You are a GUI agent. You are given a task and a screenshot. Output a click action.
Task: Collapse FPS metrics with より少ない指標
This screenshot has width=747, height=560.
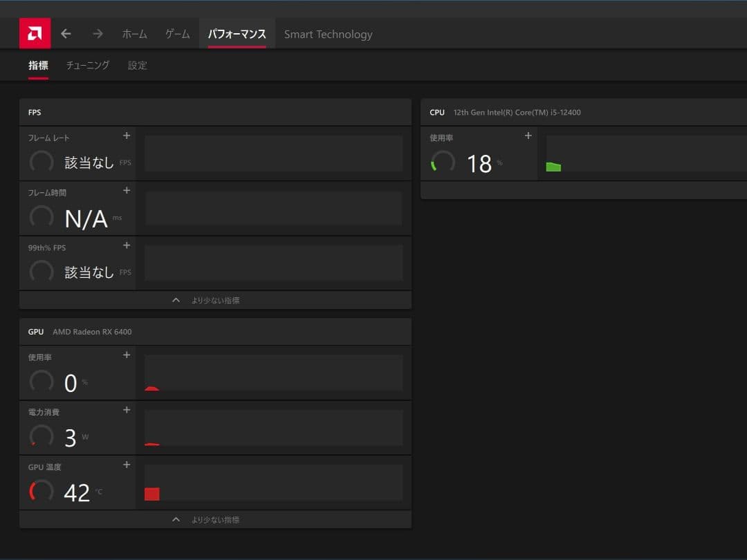(215, 300)
